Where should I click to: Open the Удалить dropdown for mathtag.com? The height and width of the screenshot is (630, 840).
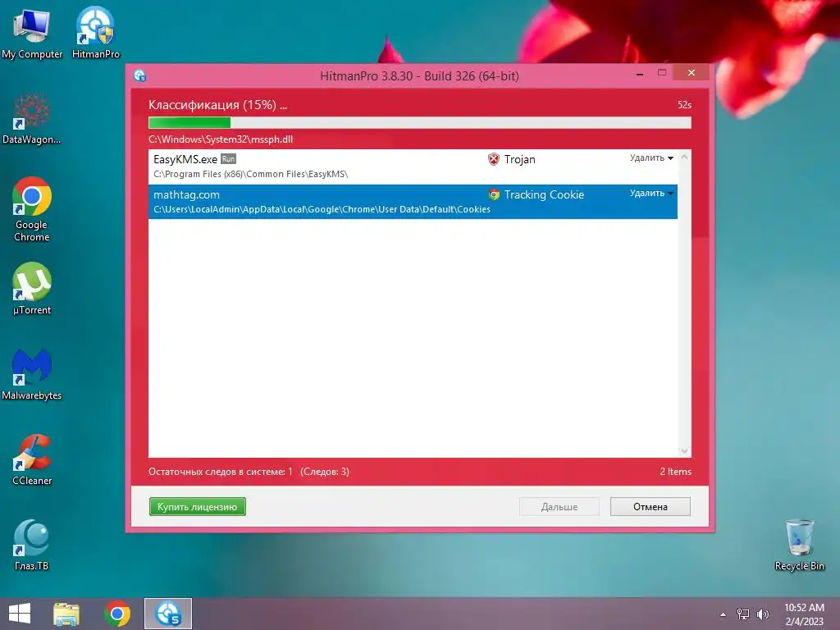click(x=651, y=194)
